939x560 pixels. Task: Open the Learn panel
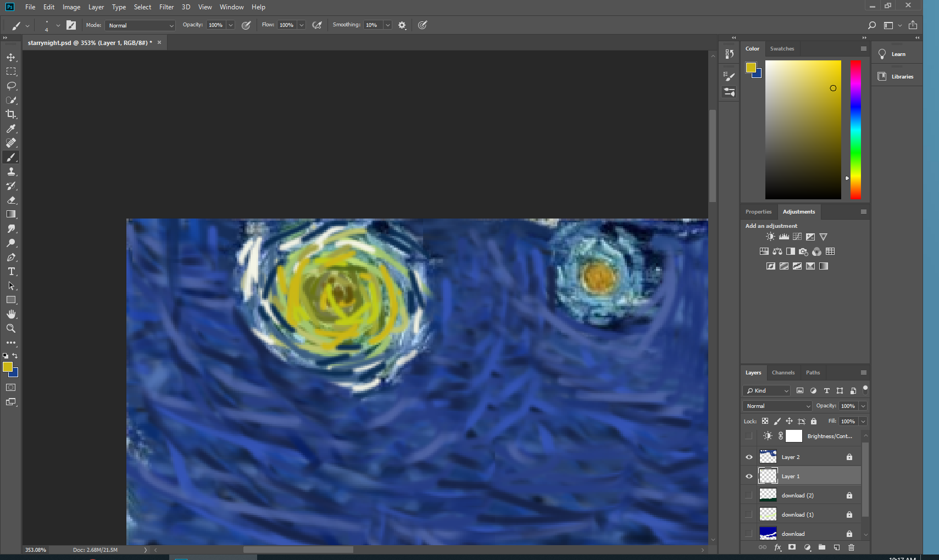pyautogui.click(x=897, y=54)
